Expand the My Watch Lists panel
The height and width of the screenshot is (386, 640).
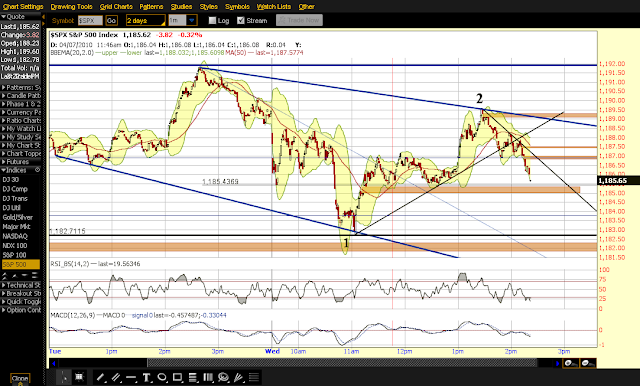click(x=20, y=129)
